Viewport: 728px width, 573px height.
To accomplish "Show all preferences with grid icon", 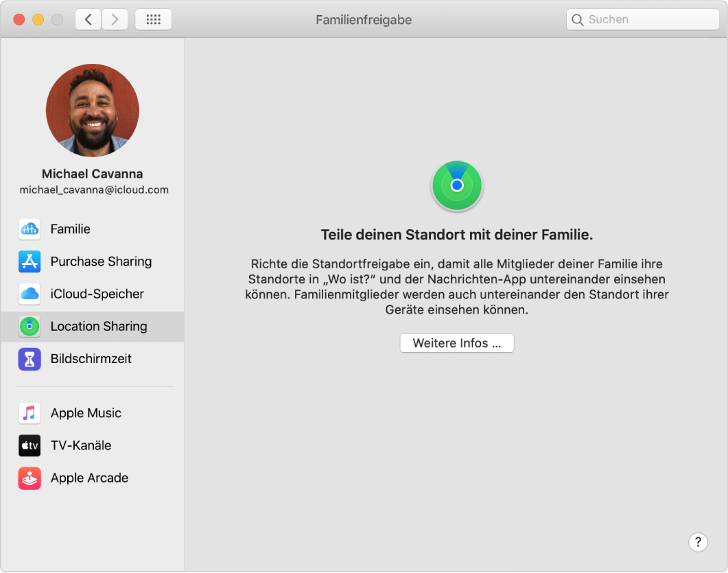I will (x=154, y=19).
